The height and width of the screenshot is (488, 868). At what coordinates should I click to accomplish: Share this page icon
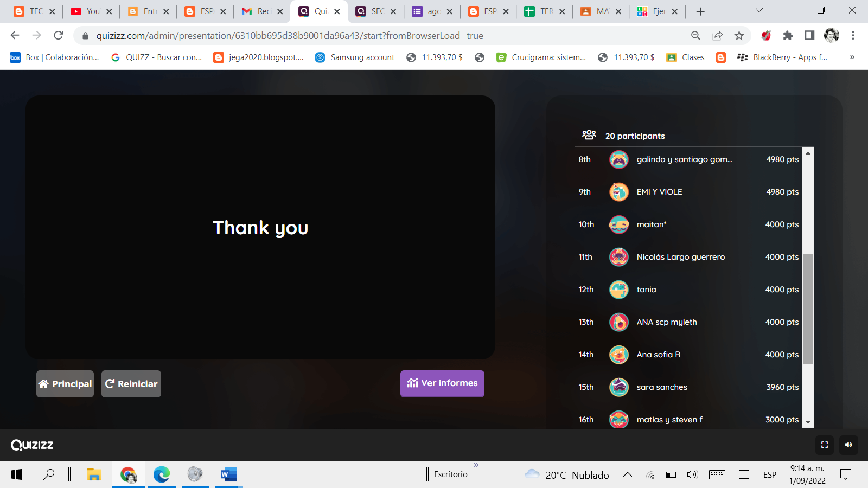pos(717,35)
